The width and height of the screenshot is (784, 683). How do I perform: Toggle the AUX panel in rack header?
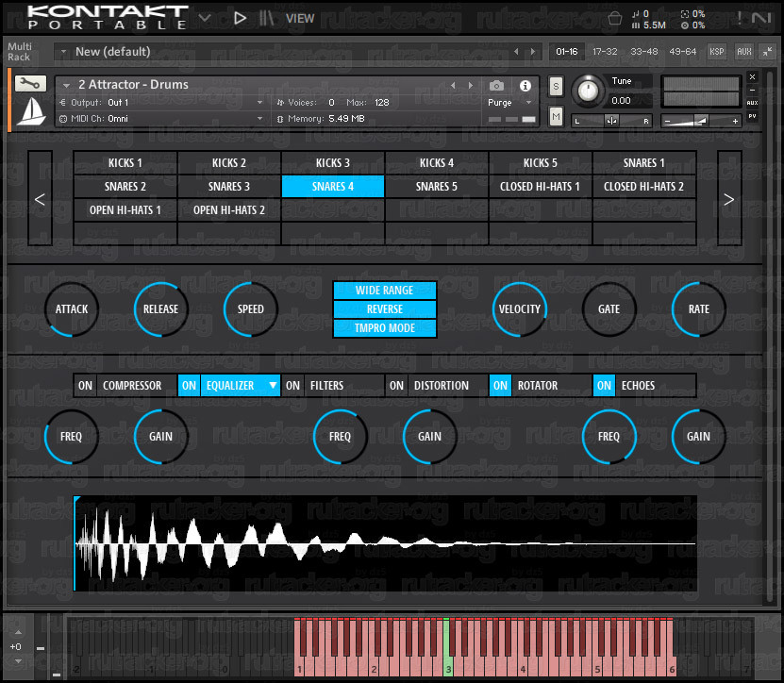[x=744, y=52]
